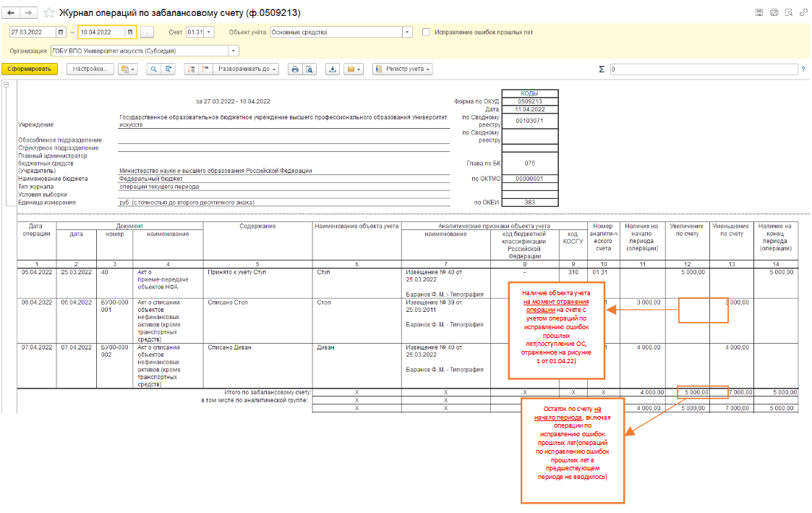This screenshot has width=812, height=513.
Task: Select KOSGU code cell 310
Action: pos(573,272)
